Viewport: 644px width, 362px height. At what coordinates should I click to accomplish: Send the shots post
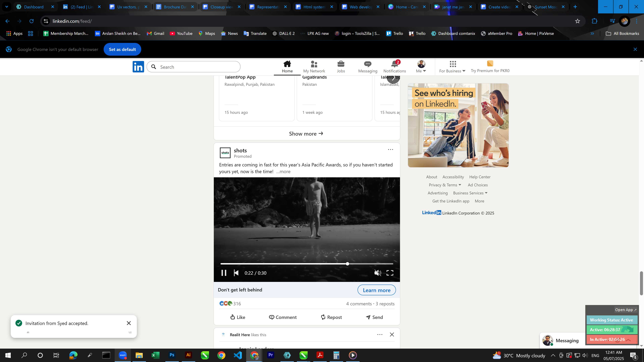pos(374,317)
